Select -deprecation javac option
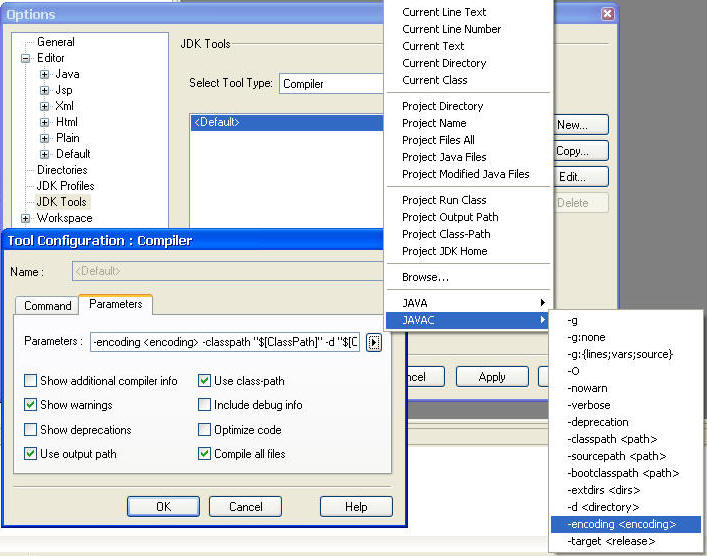 point(626,422)
